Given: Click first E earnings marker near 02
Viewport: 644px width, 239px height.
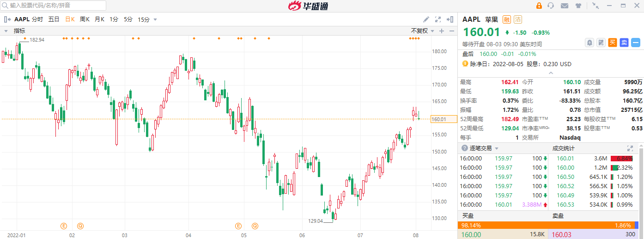Looking at the screenshot, I should 64,226.
